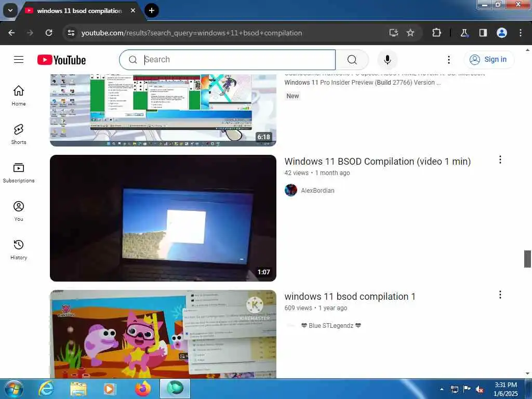Screen dimensions: 532x399
Task: Open Home in the sidebar
Action: 19,96
